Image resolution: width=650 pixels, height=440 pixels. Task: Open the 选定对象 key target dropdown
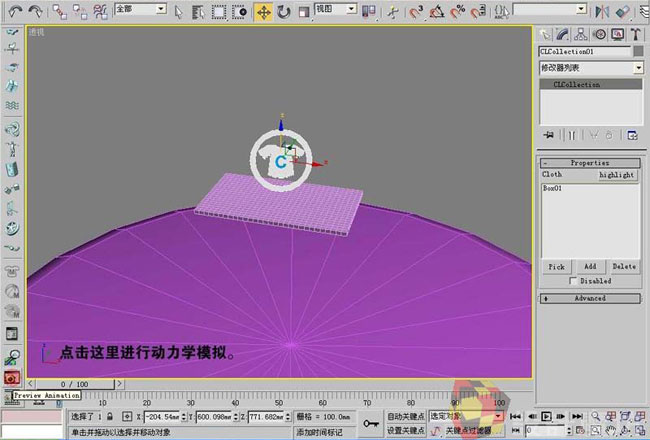[x=499, y=416]
